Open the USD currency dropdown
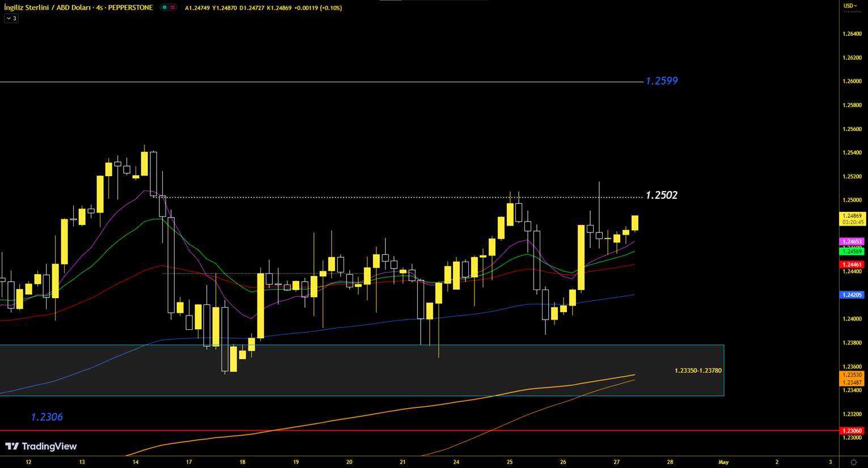The image size is (868, 468). click(x=850, y=6)
